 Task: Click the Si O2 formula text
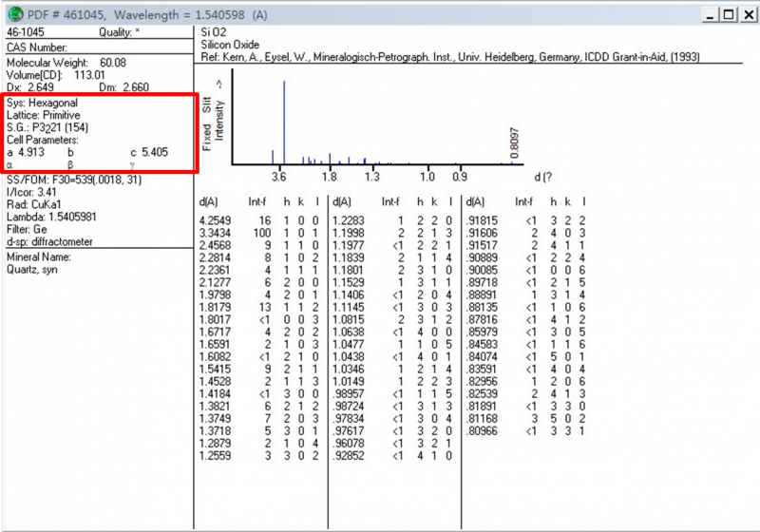(x=213, y=32)
